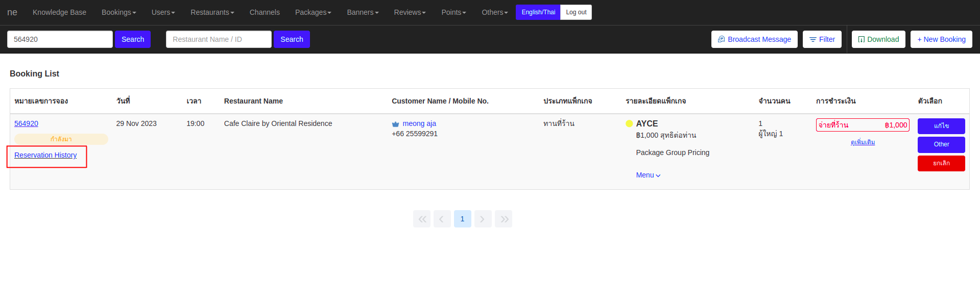The image size is (980, 306).
Task: Click the red ยกเลิก cancel button
Action: 941,163
